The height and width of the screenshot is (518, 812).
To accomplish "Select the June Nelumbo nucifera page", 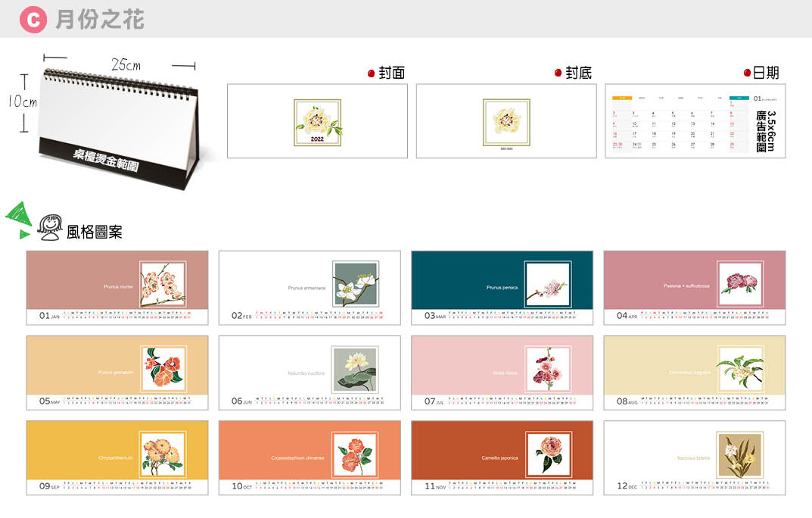I will (x=310, y=373).
